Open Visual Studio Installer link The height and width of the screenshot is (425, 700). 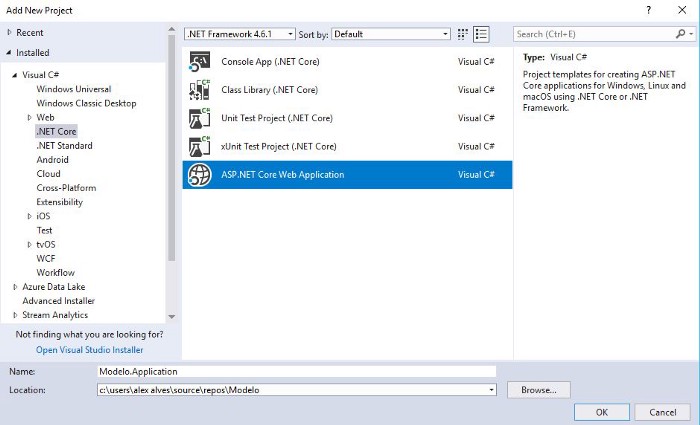click(x=90, y=350)
